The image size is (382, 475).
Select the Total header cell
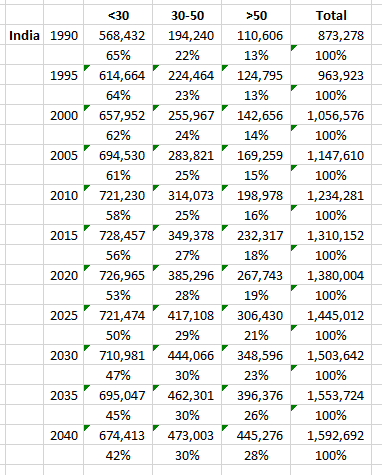click(x=331, y=15)
